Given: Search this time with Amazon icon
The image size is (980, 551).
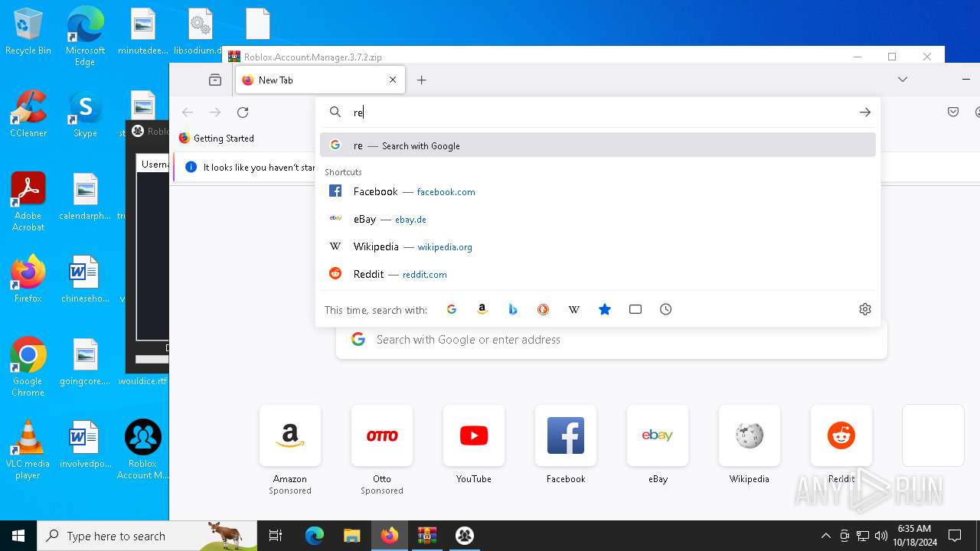Looking at the screenshot, I should pos(482,309).
